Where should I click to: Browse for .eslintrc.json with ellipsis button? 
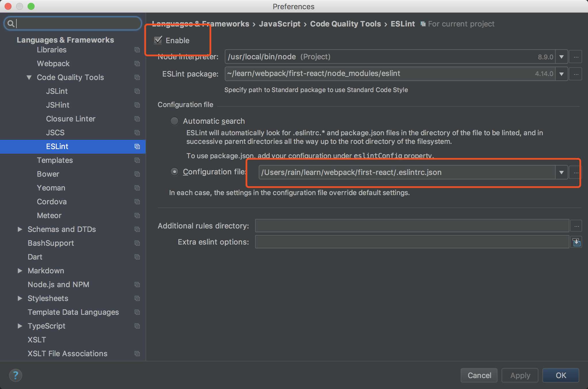coord(576,172)
